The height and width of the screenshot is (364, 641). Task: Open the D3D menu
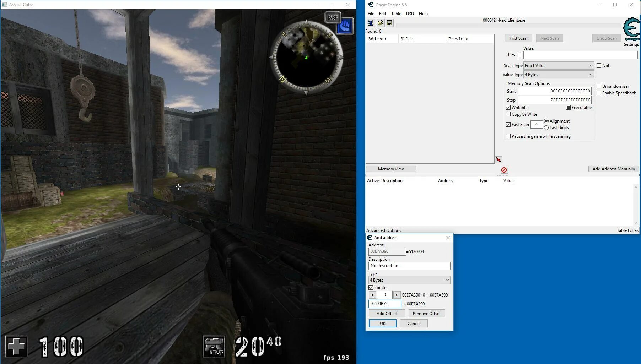pyautogui.click(x=410, y=14)
